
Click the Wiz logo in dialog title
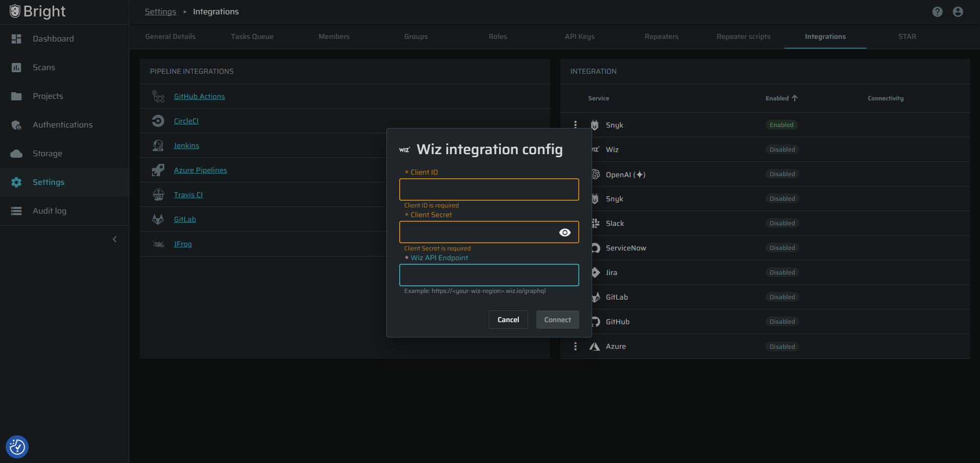point(405,150)
